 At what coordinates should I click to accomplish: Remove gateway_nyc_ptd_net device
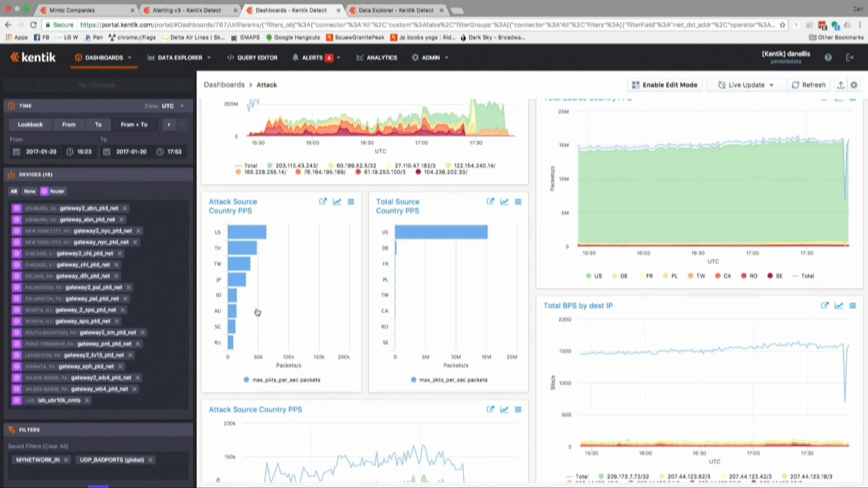(x=135, y=242)
